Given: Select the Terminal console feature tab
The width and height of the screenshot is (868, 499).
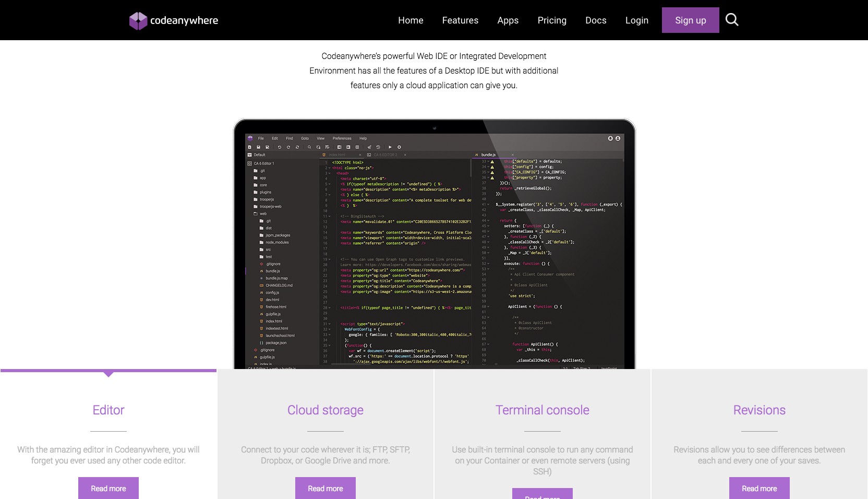Looking at the screenshot, I should [x=542, y=410].
